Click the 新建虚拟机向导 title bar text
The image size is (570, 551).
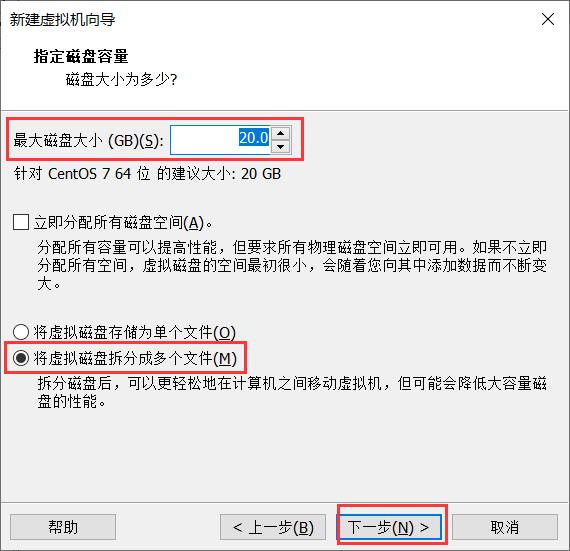tap(63, 19)
